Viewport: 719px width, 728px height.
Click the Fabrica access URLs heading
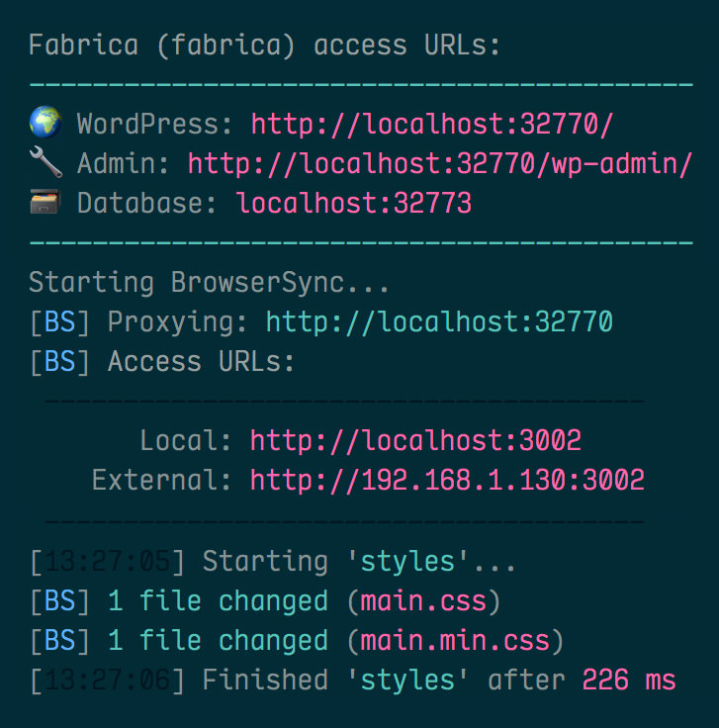(265, 45)
